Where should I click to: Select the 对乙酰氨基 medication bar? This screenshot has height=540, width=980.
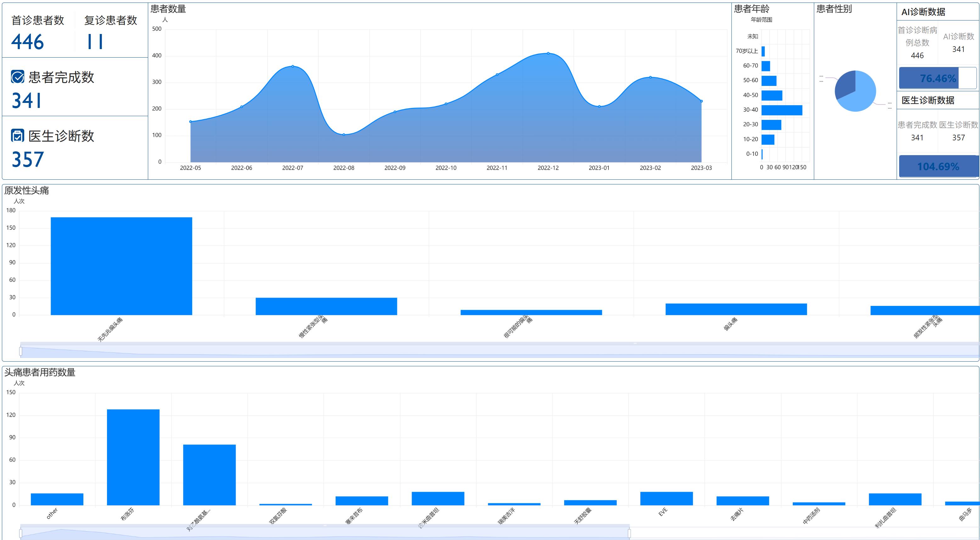209,475
